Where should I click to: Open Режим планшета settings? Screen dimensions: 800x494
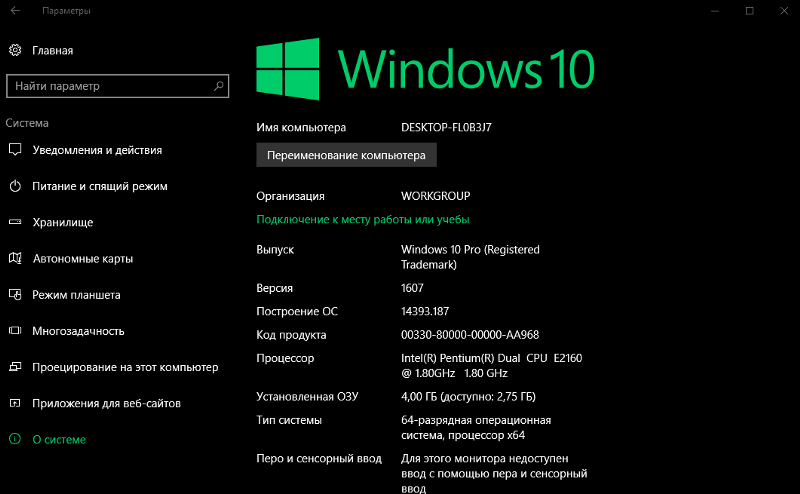tap(76, 295)
